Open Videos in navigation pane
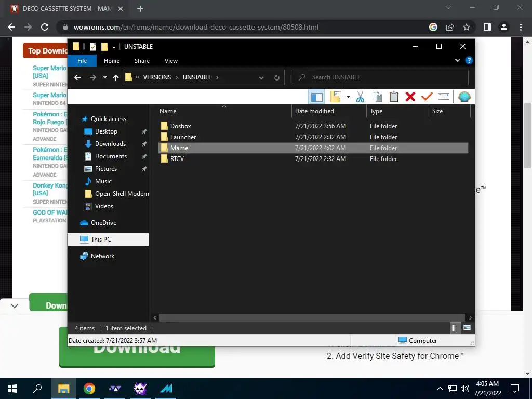Viewport: 532px width, 399px height. point(104,206)
